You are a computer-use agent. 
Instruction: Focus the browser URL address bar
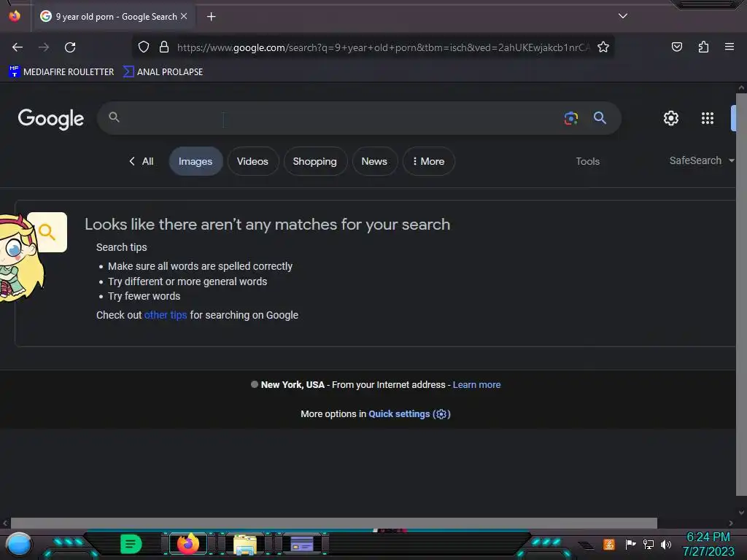tap(382, 47)
